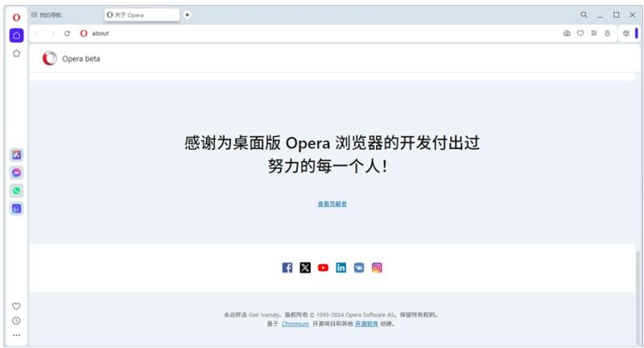644x348 pixels.
Task: Open Easy Setup lines icon
Action: [x=594, y=33]
